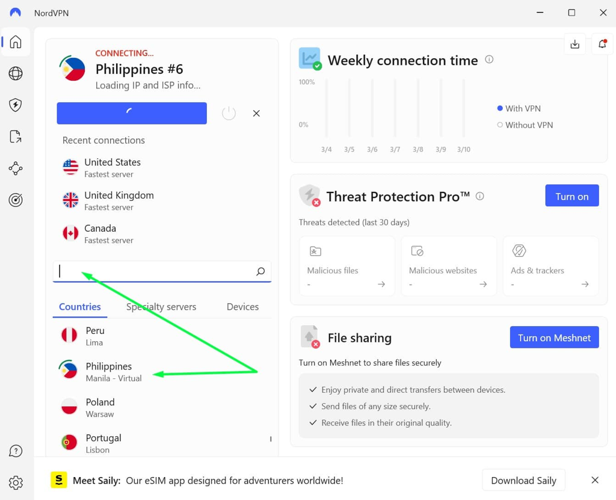
Task: Open Threat Protection shield sidebar icon
Action: [16, 105]
